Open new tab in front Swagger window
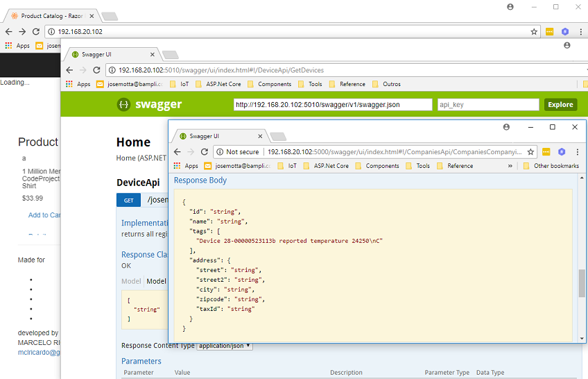Image resolution: width=588 pixels, height=379 pixels. click(x=278, y=136)
